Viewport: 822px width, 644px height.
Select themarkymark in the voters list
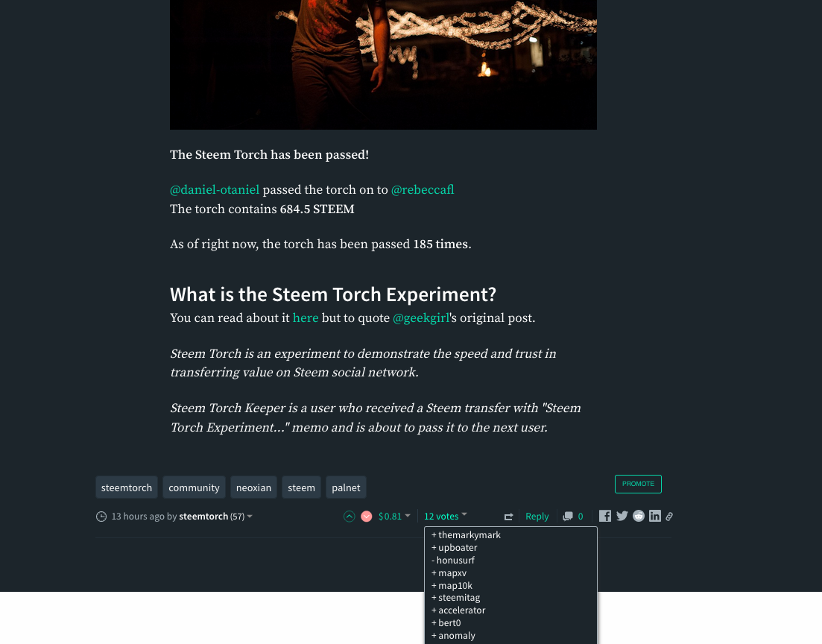pos(466,535)
